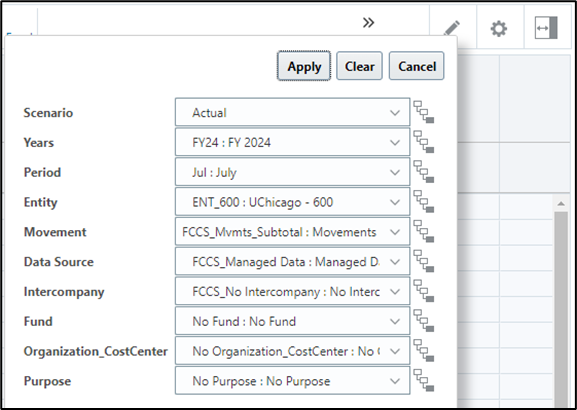The height and width of the screenshot is (410, 577).
Task: Click the pencil edit icon
Action: pyautogui.click(x=452, y=28)
